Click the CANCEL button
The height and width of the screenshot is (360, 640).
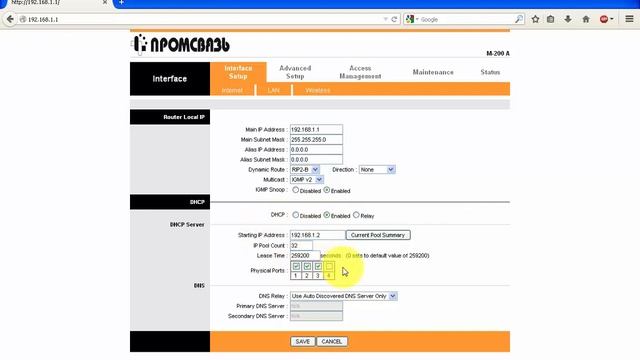(x=331, y=342)
